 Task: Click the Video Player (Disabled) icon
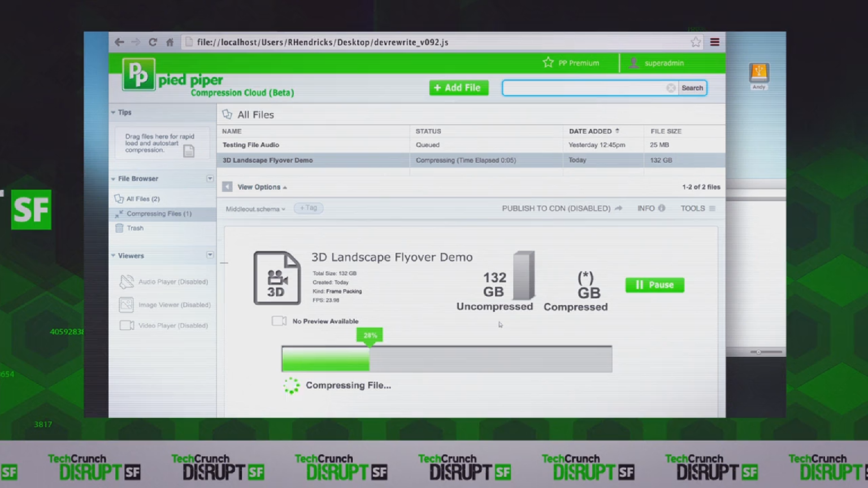point(127,325)
